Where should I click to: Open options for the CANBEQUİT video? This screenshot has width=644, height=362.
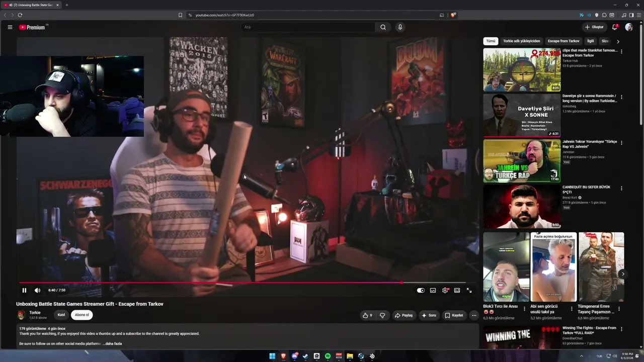coord(621,188)
